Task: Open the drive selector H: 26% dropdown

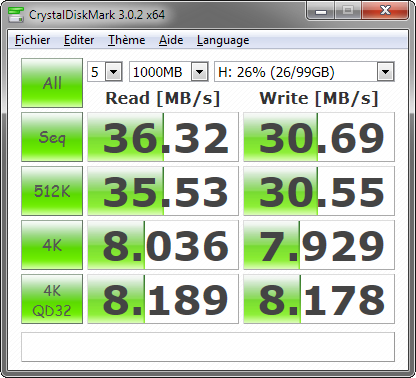Action: click(304, 72)
